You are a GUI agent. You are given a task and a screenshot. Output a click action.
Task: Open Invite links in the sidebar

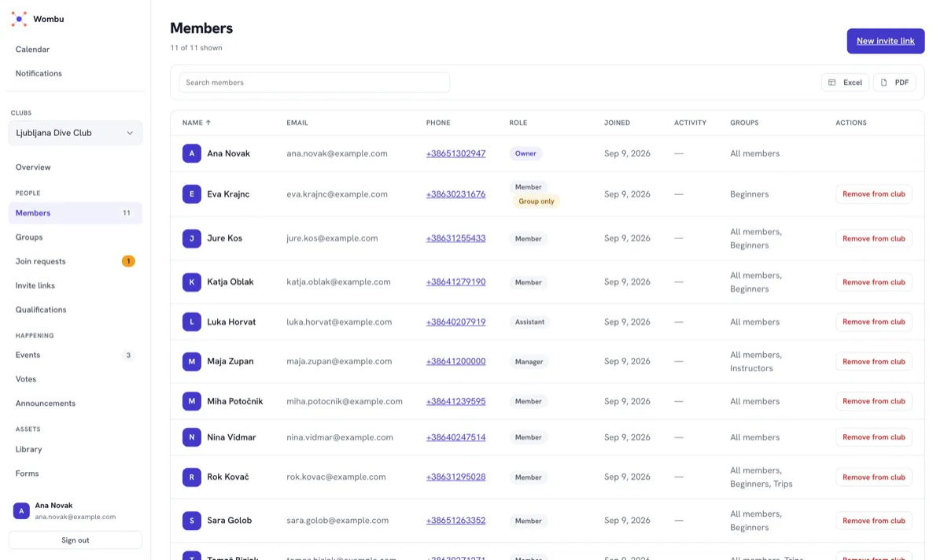76,286
